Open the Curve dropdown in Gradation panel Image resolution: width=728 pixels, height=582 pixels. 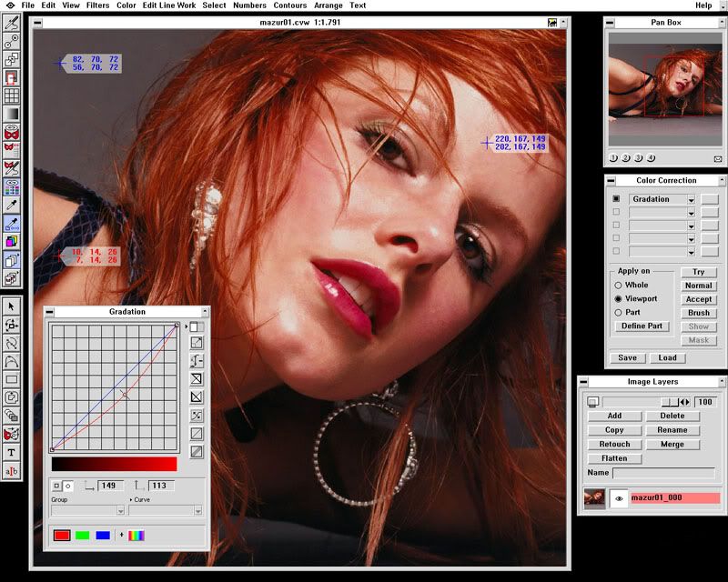click(x=198, y=510)
